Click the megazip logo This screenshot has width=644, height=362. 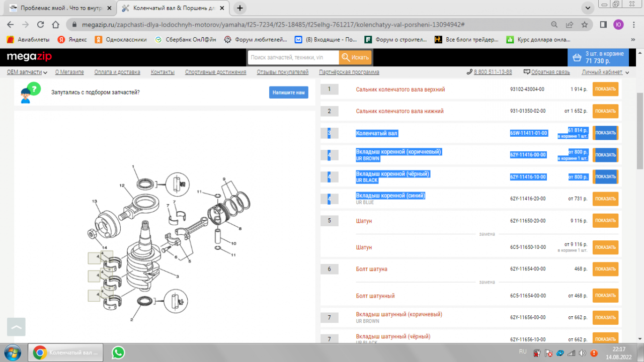(29, 57)
